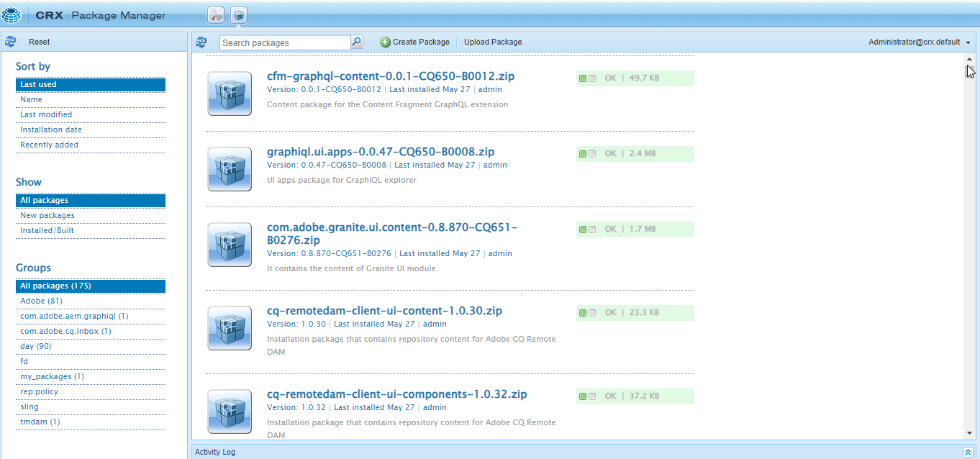Select the Installed/Built filter option
The height and width of the screenshot is (459, 980).
click(45, 229)
